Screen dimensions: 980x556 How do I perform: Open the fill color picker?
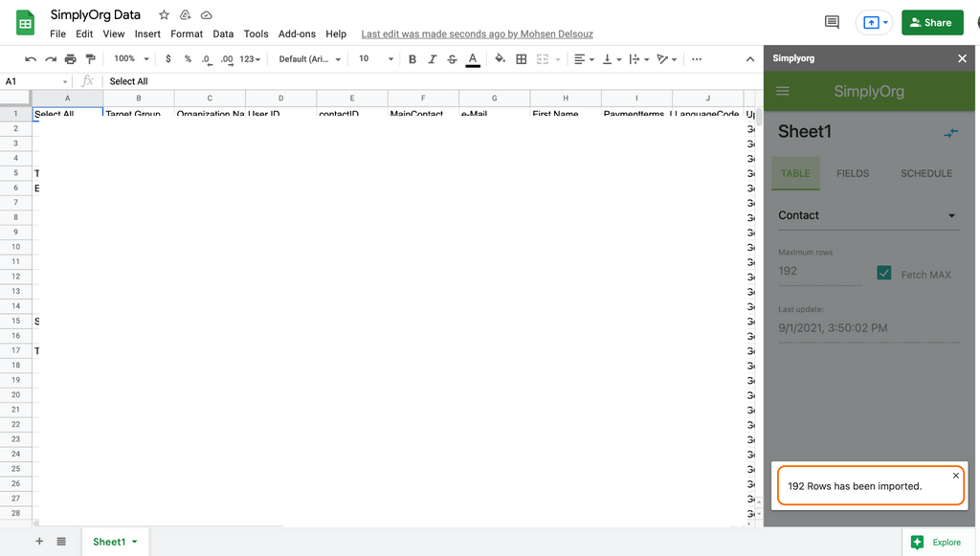[x=500, y=58]
